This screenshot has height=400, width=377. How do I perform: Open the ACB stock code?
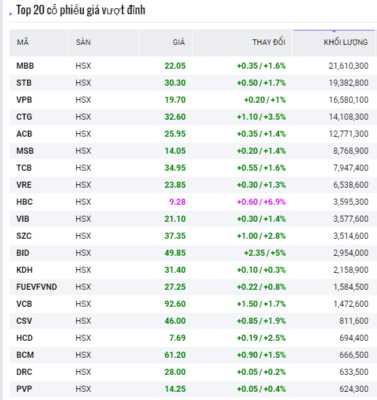[24, 134]
